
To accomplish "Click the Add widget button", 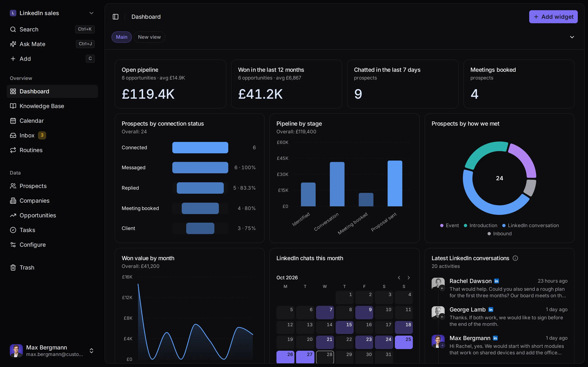I will (x=553, y=17).
